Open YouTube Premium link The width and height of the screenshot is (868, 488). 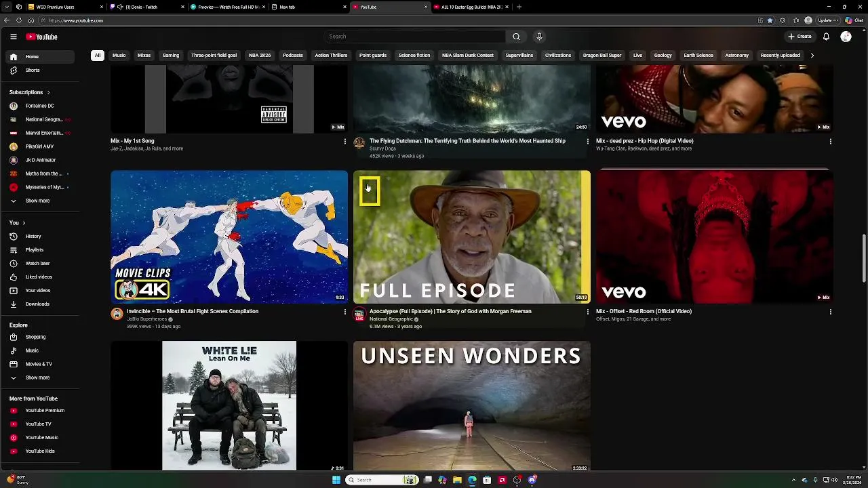tap(41, 411)
